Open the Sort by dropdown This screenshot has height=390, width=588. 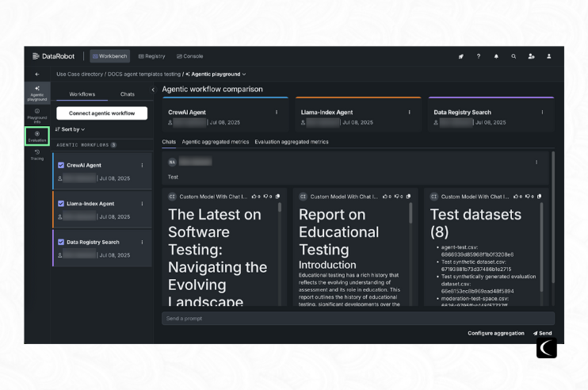pos(70,129)
